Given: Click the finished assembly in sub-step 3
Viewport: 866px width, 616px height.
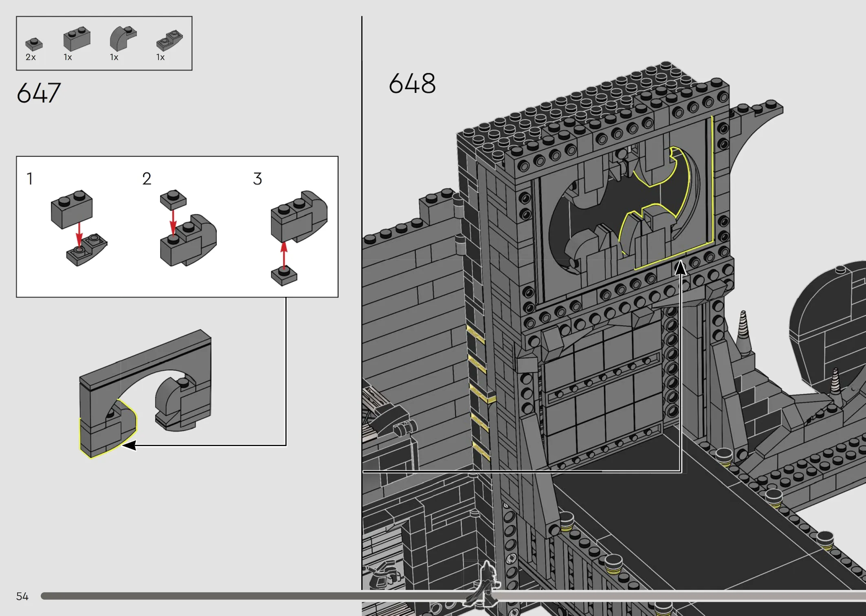Looking at the screenshot, I should coord(299,217).
